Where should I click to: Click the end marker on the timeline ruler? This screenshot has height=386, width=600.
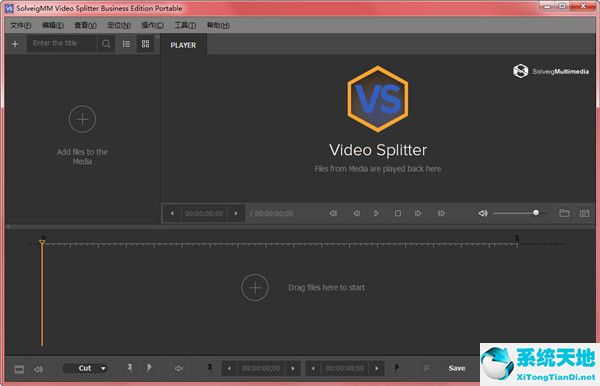coord(517,239)
